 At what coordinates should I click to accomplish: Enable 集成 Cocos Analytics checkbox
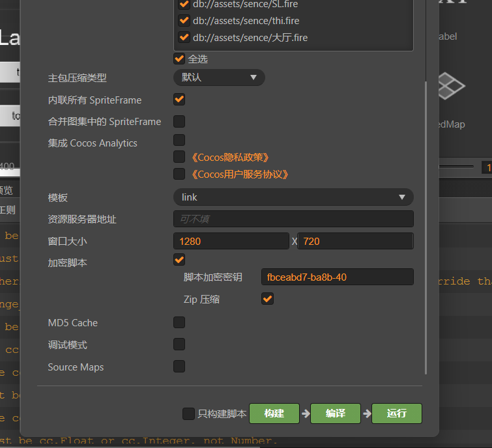pyautogui.click(x=179, y=140)
